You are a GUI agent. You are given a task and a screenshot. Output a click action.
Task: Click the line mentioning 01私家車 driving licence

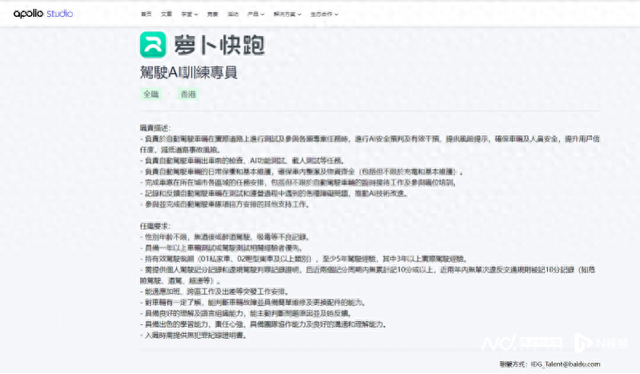(304, 259)
